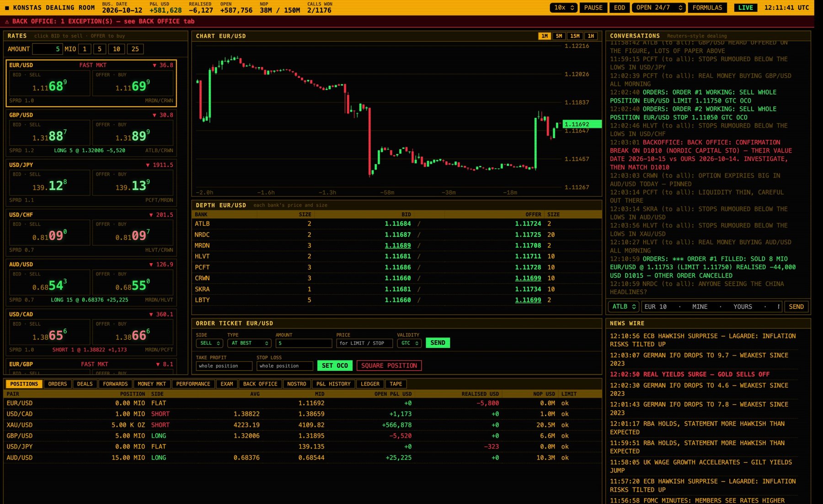Open the order TYPE dropdown
823x504 pixels.
(250, 343)
